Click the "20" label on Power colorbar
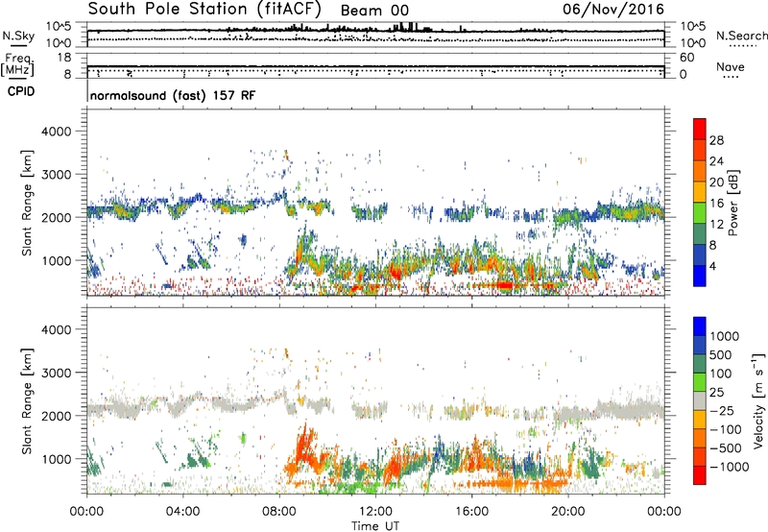Screen dimensions: 768x532 716,182
